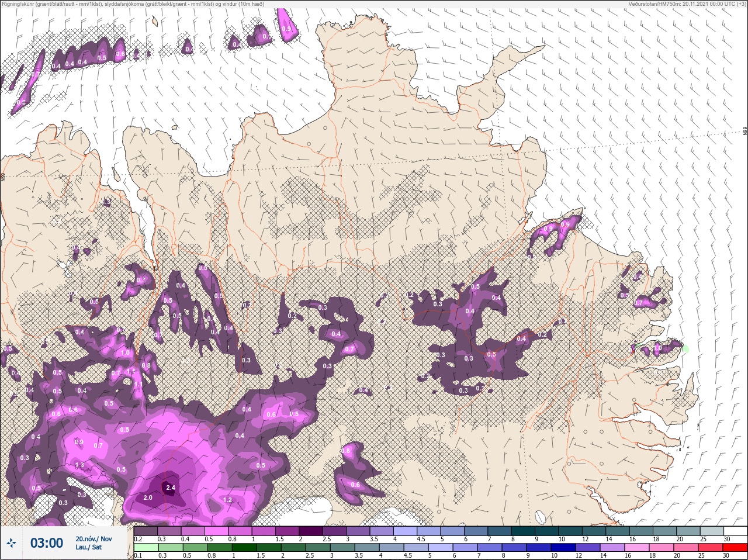The image size is (748, 560).
Task: Select lower-row legend swatch between 12 and 14
Action: [x=588, y=547]
